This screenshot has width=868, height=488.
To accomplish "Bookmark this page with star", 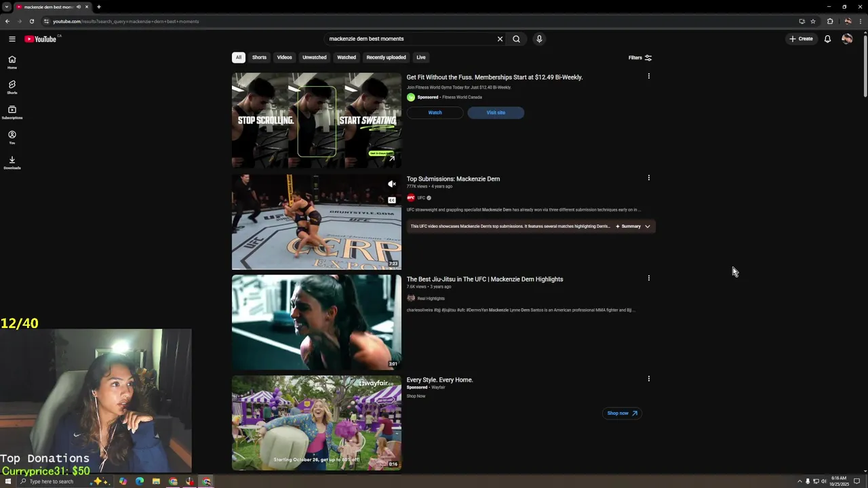I will point(813,21).
